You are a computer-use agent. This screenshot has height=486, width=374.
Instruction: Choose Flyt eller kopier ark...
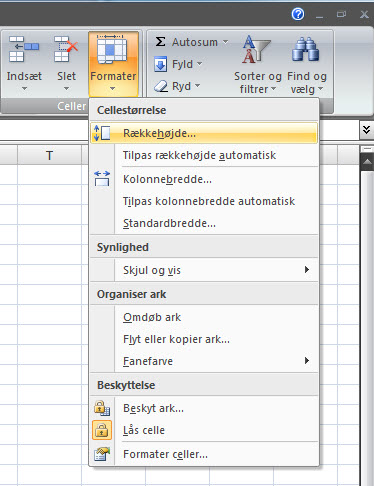[204, 339]
